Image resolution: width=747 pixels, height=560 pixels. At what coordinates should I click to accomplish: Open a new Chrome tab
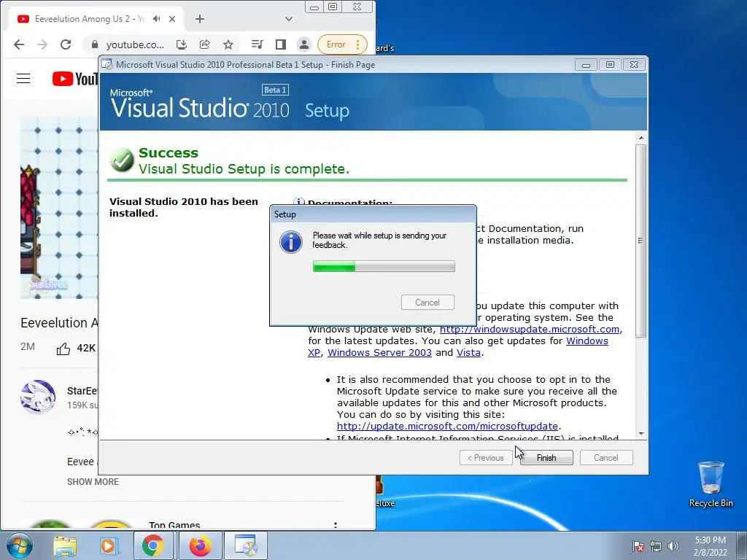pos(200,18)
